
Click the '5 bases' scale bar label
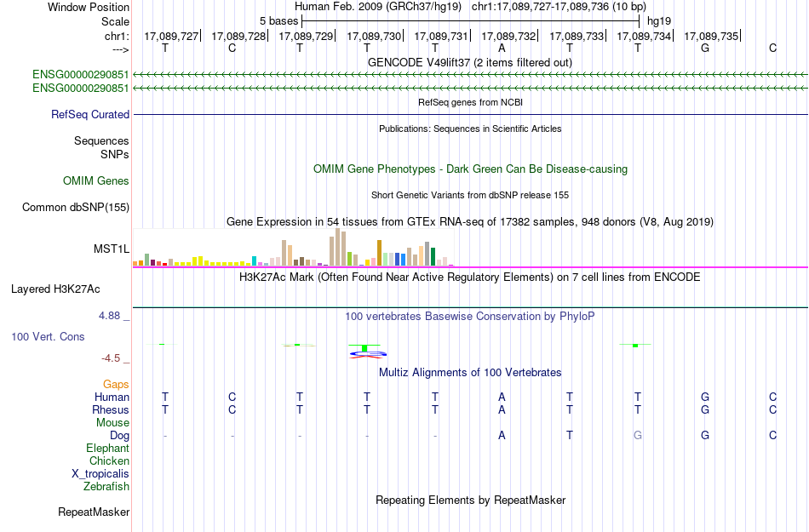pos(278,21)
